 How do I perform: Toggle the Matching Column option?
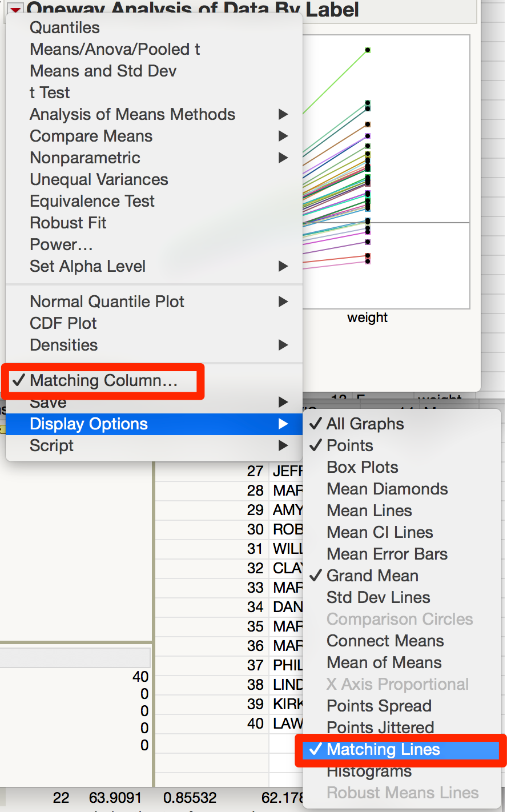coord(103,381)
